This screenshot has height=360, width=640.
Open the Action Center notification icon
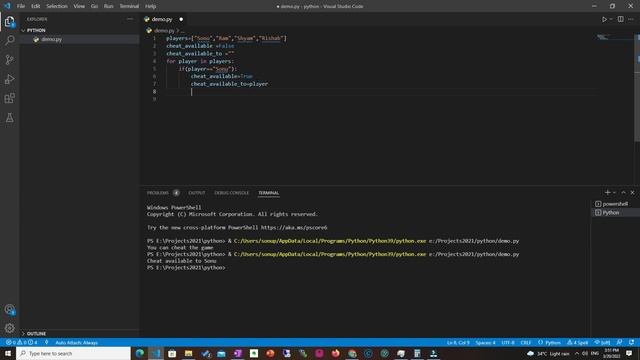(x=629, y=353)
